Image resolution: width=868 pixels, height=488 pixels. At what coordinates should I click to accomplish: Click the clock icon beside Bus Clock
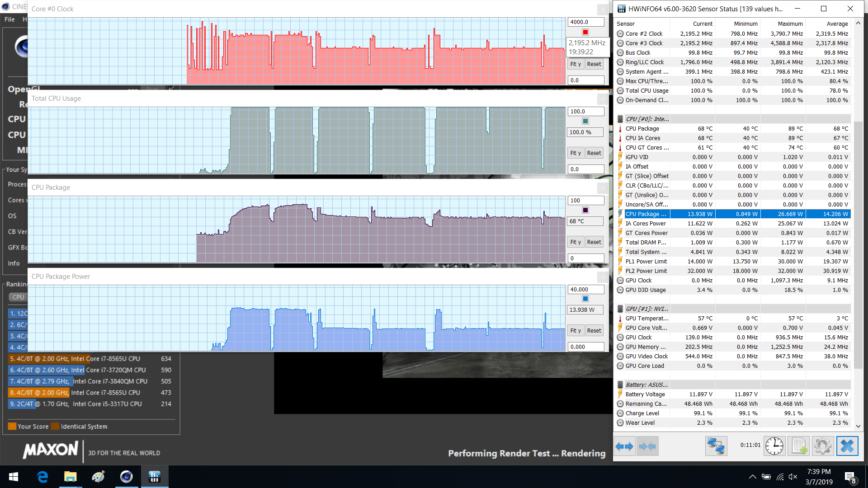620,53
